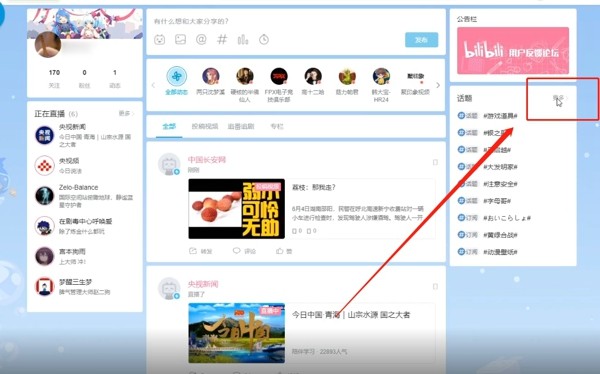Open 中国长安网 post author name
Viewport: 600px width, 374px height.
[207, 160]
